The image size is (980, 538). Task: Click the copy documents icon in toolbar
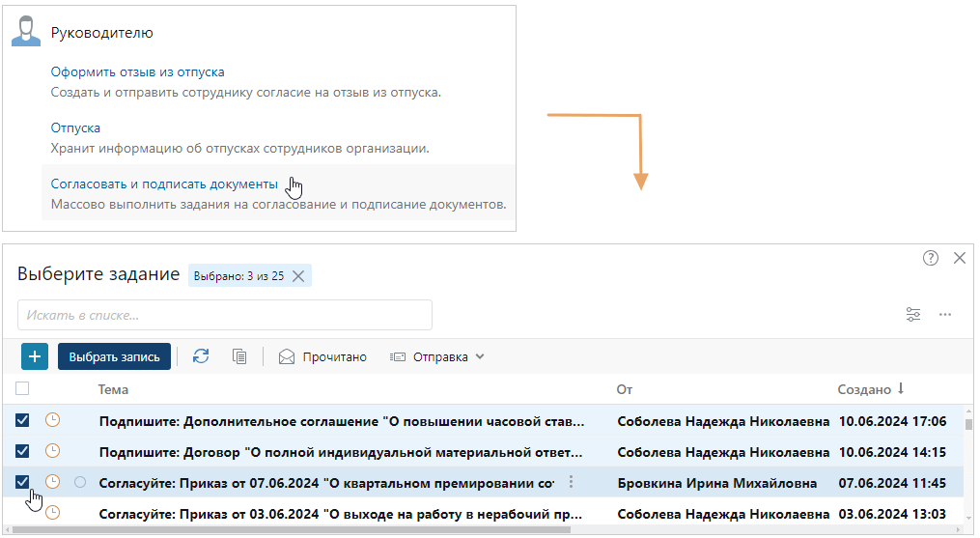pyautogui.click(x=239, y=356)
